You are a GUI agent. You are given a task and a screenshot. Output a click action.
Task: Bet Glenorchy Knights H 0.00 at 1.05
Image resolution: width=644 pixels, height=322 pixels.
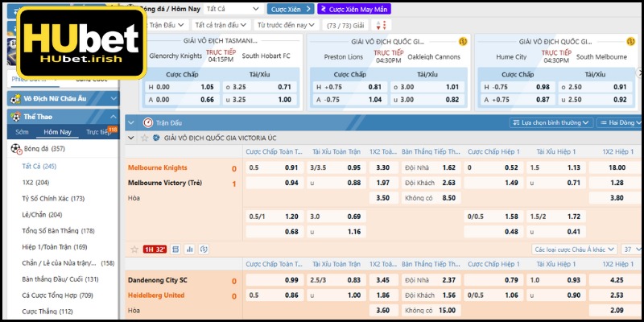[183, 87]
